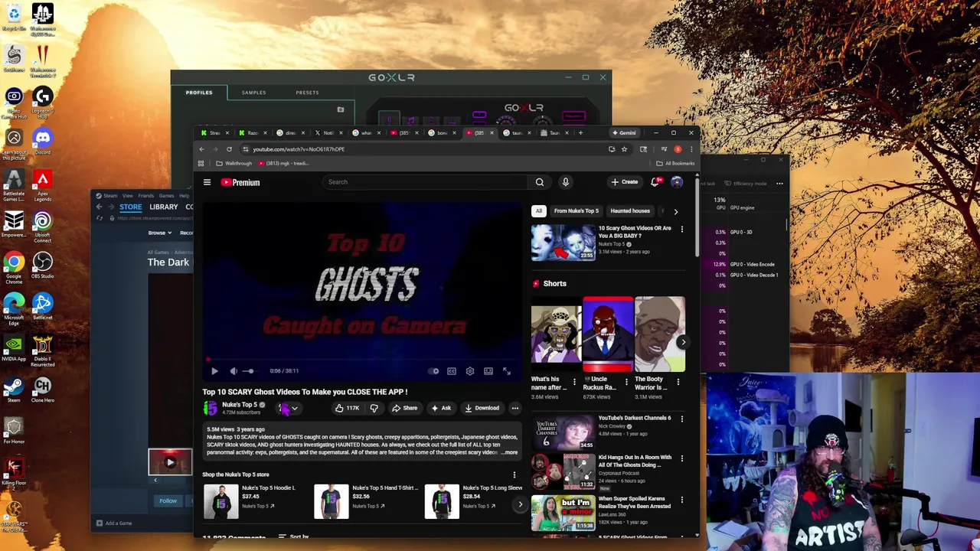Seek on the video progress bar
The height and width of the screenshot is (551, 980).
(x=361, y=359)
